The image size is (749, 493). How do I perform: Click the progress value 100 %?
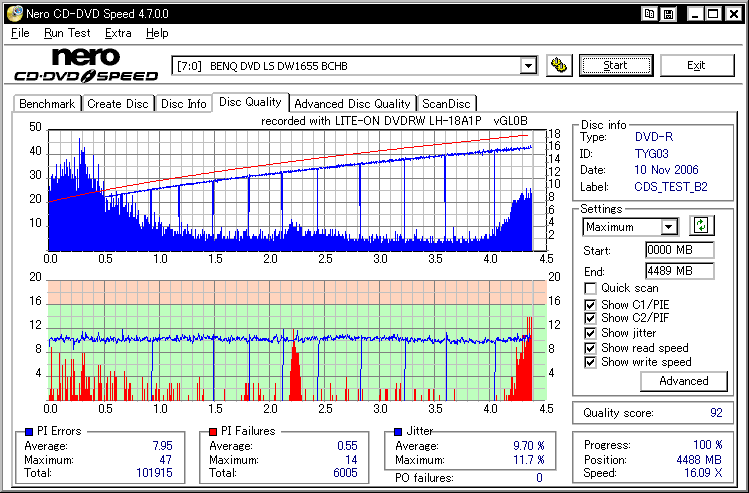coord(707,445)
